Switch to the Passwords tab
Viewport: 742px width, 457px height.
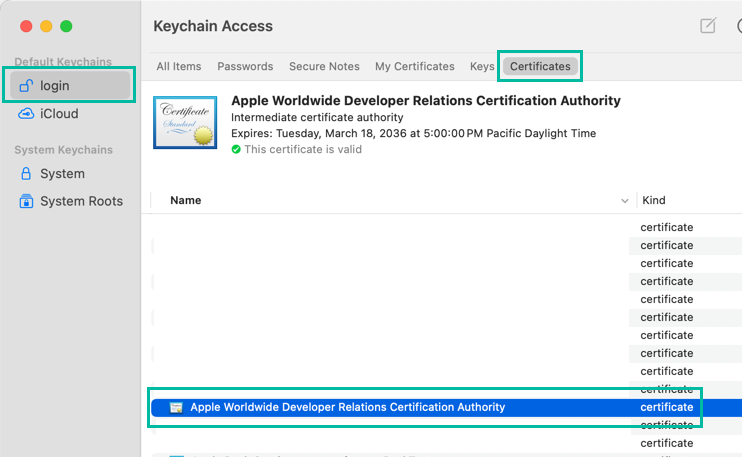pos(245,66)
